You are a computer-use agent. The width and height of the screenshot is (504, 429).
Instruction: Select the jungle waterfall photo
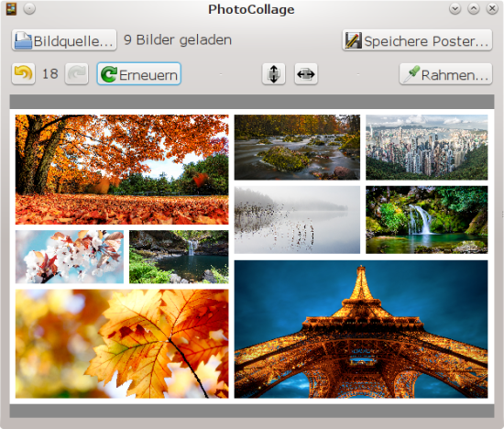(426, 220)
